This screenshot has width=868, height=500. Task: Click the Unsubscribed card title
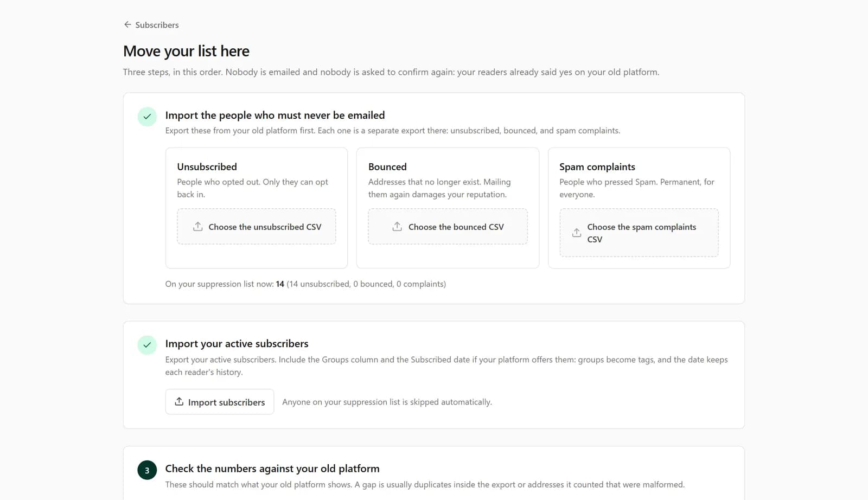point(207,166)
